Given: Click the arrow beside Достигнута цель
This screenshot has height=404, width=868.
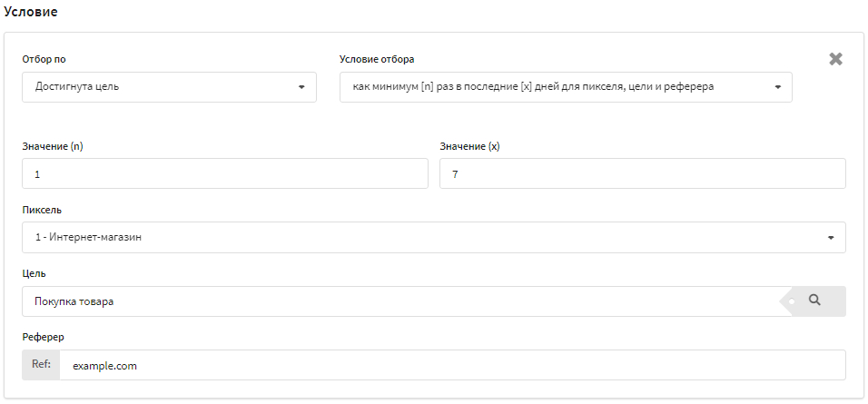Looking at the screenshot, I should pos(301,88).
